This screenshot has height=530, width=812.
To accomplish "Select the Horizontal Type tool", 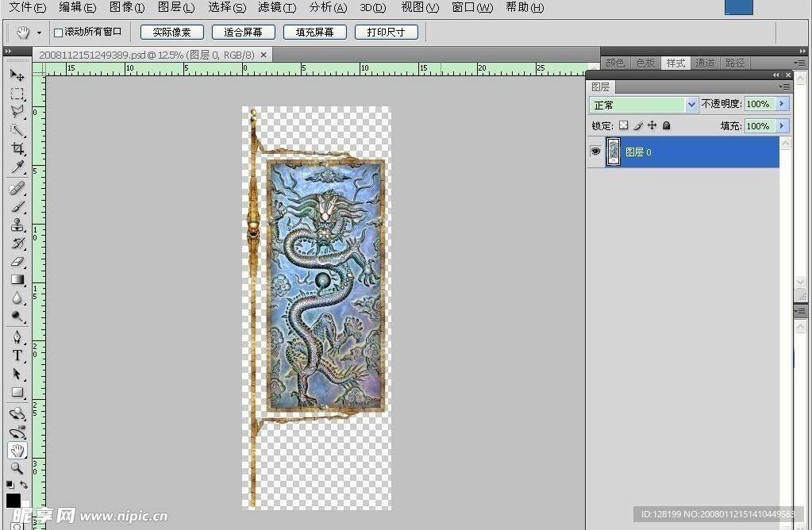I will pos(17,355).
